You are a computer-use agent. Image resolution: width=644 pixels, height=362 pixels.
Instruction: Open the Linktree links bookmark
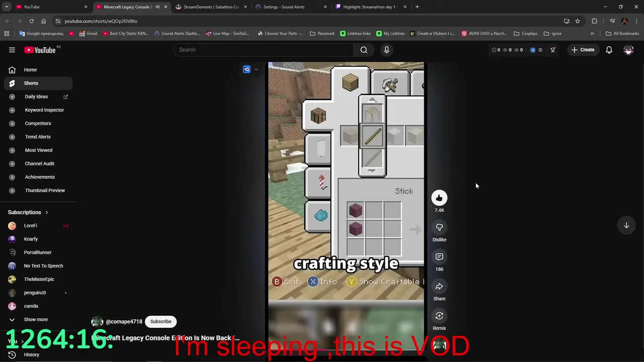pos(355,34)
